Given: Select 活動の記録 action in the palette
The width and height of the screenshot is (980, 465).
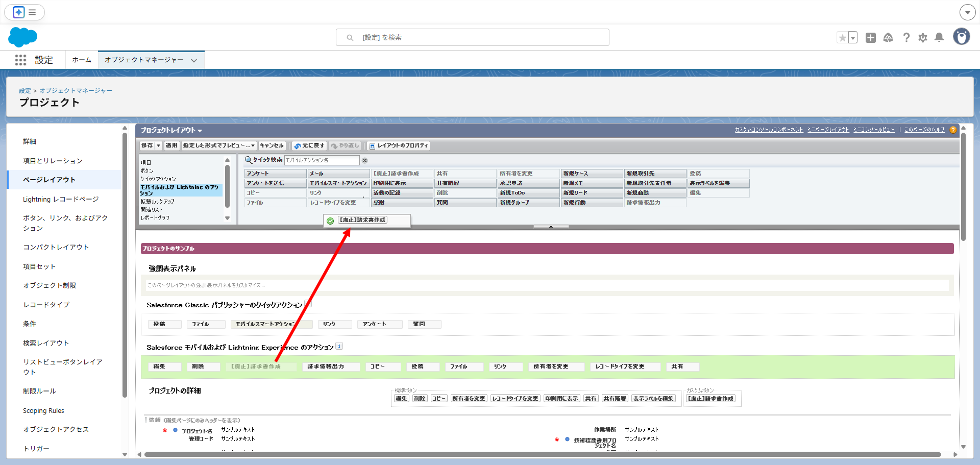Looking at the screenshot, I should tap(402, 193).
